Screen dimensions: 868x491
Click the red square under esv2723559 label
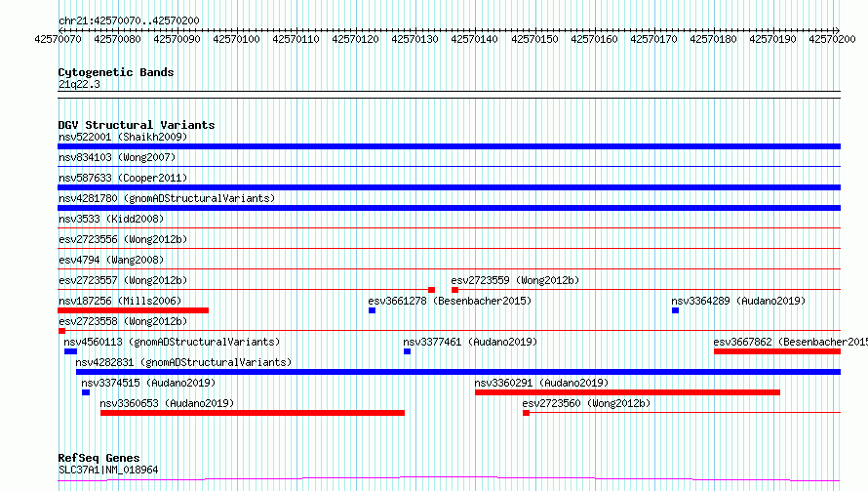click(454, 290)
